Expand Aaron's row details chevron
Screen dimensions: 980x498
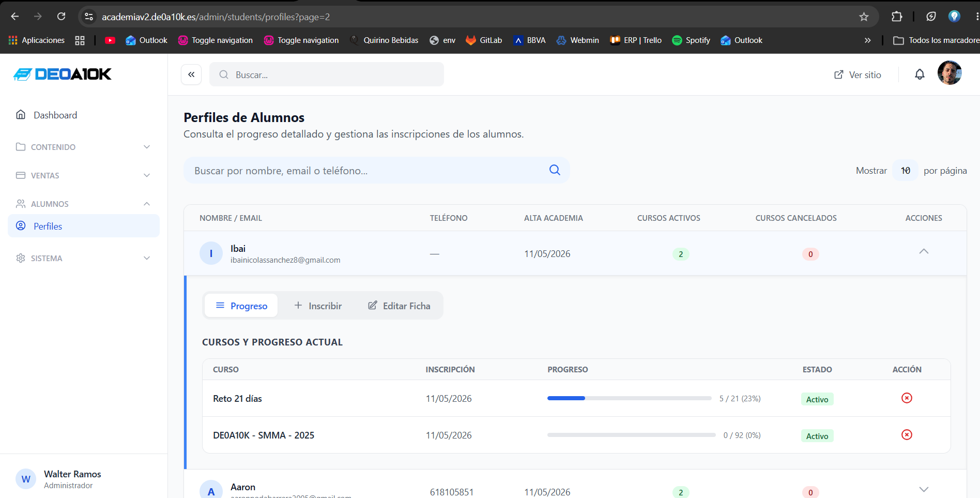click(x=924, y=489)
